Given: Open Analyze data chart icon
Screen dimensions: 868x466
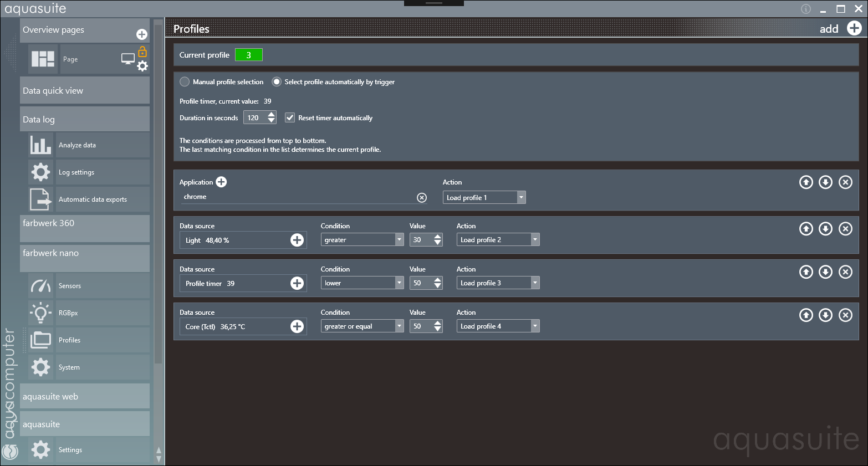Looking at the screenshot, I should point(40,145).
